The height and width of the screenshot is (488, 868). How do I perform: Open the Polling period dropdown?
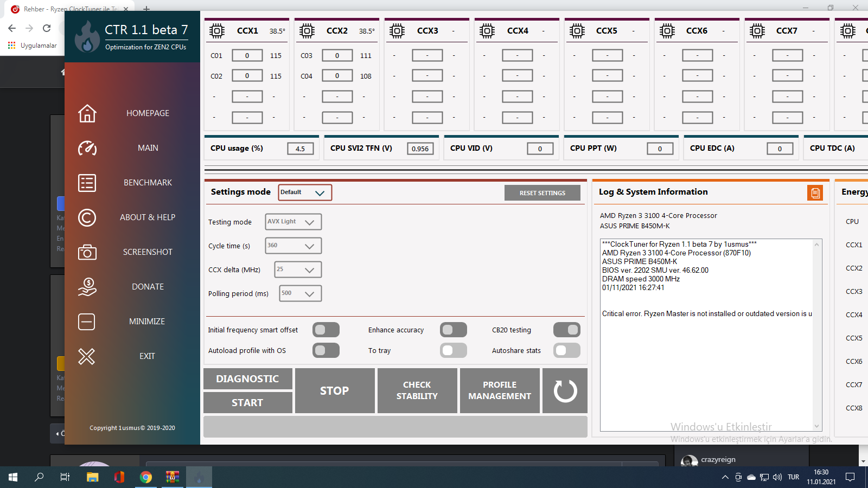pyautogui.click(x=301, y=293)
